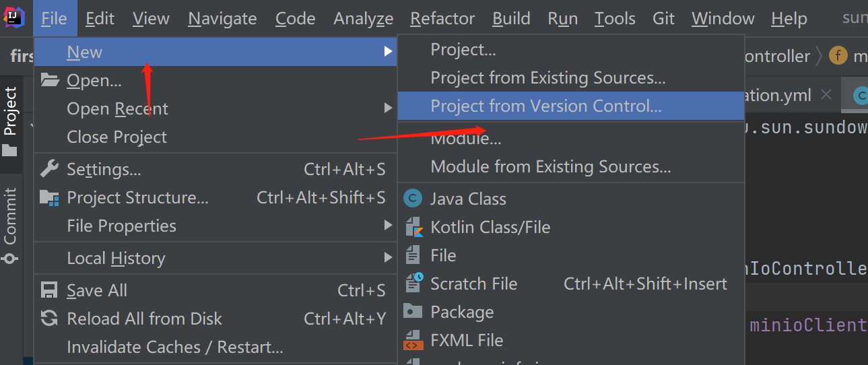The height and width of the screenshot is (365, 868).
Task: Click the Reload All from Disk icon
Action: click(x=49, y=319)
